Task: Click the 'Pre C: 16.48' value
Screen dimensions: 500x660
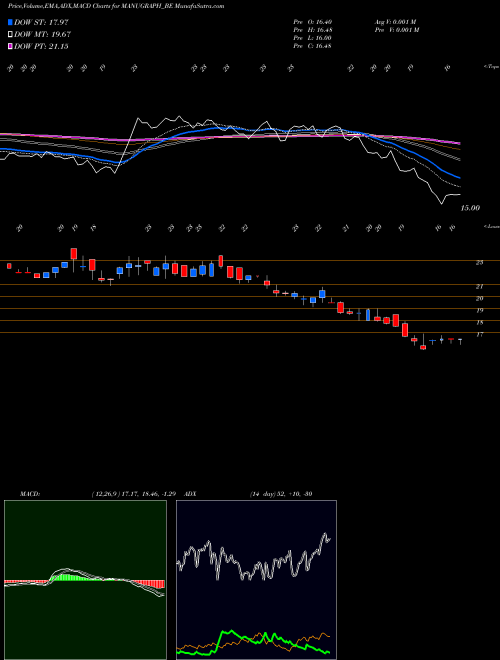Action: [x=312, y=46]
